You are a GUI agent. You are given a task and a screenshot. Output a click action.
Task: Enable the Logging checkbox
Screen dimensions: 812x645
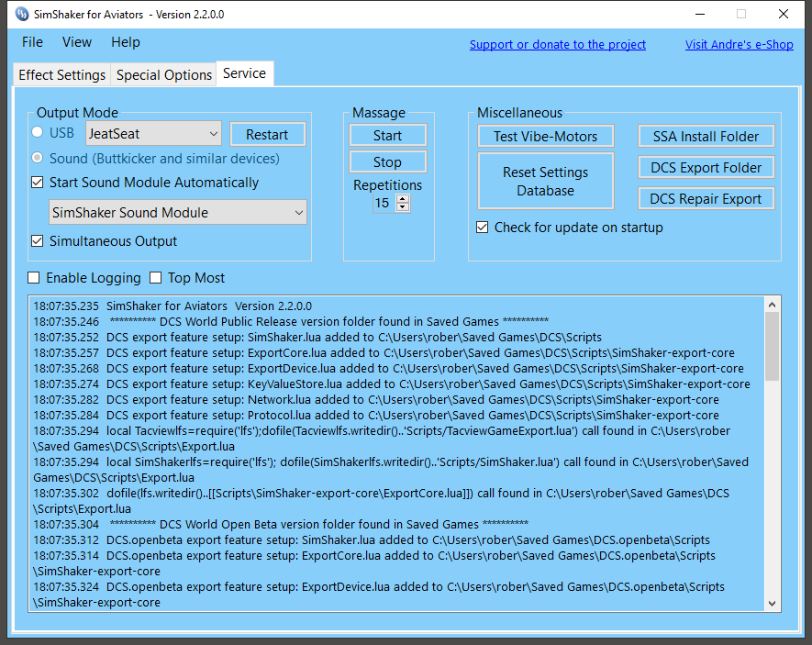(34, 278)
